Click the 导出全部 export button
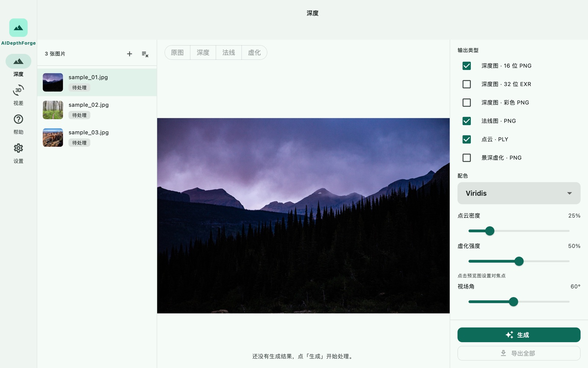Image resolution: width=588 pixels, height=368 pixels. click(x=519, y=353)
